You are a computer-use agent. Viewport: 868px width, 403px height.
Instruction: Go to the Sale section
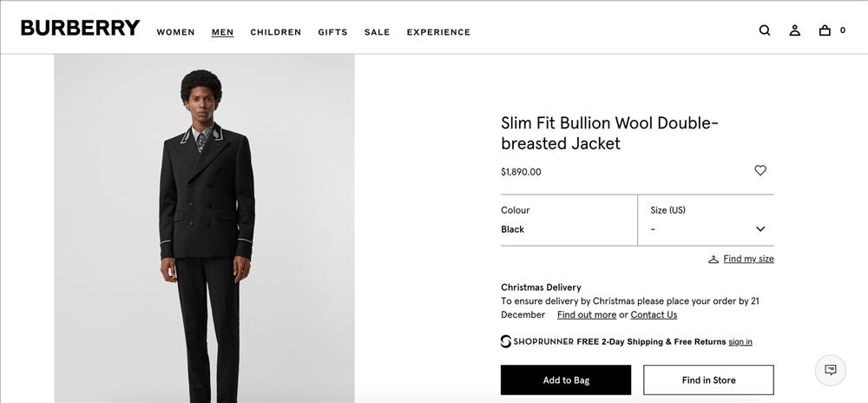(377, 32)
